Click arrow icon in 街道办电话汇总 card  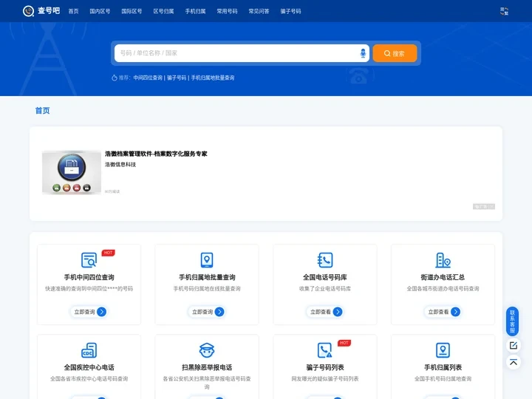456,312
